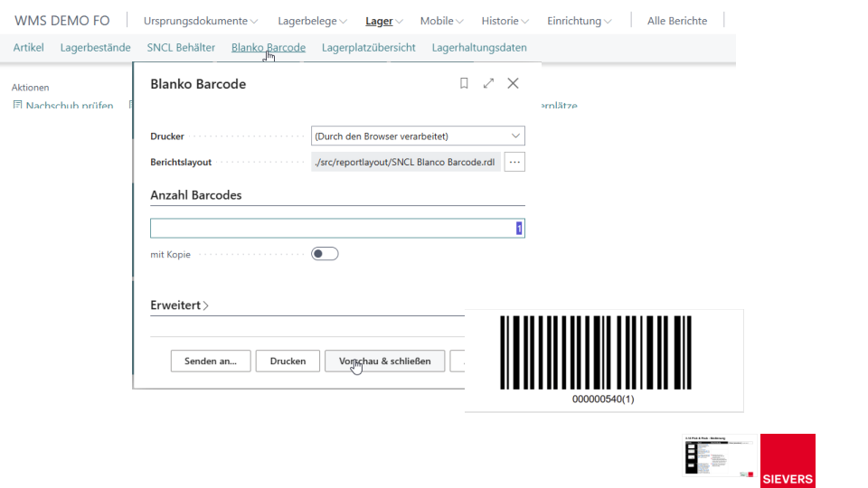Open Alle Berichte
This screenshot has height=488, width=868.
677,21
